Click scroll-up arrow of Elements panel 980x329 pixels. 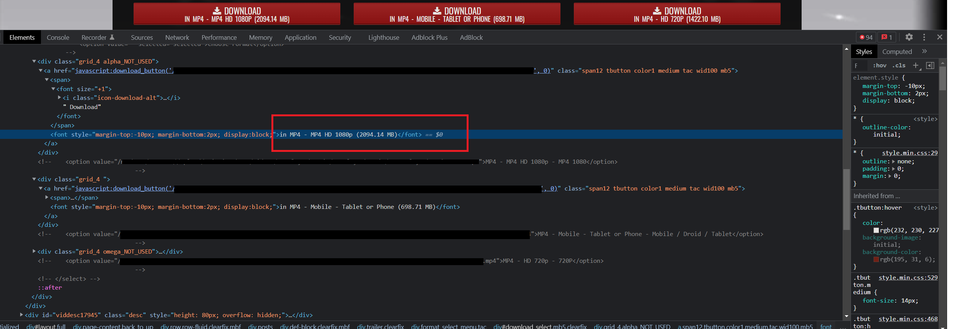846,49
